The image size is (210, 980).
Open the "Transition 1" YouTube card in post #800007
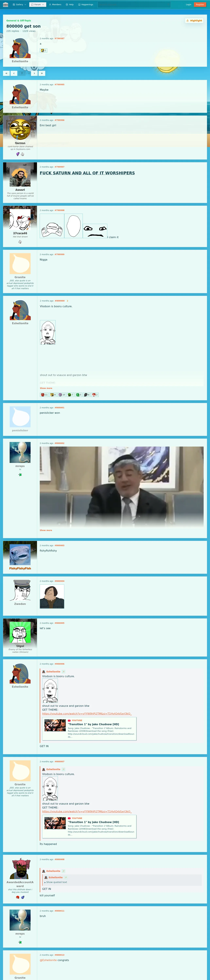[x=89, y=827]
